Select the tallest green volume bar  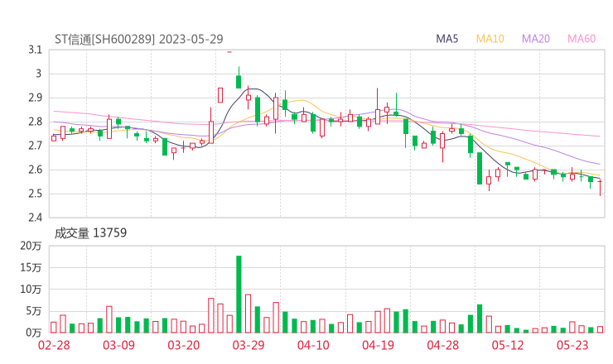239,294
